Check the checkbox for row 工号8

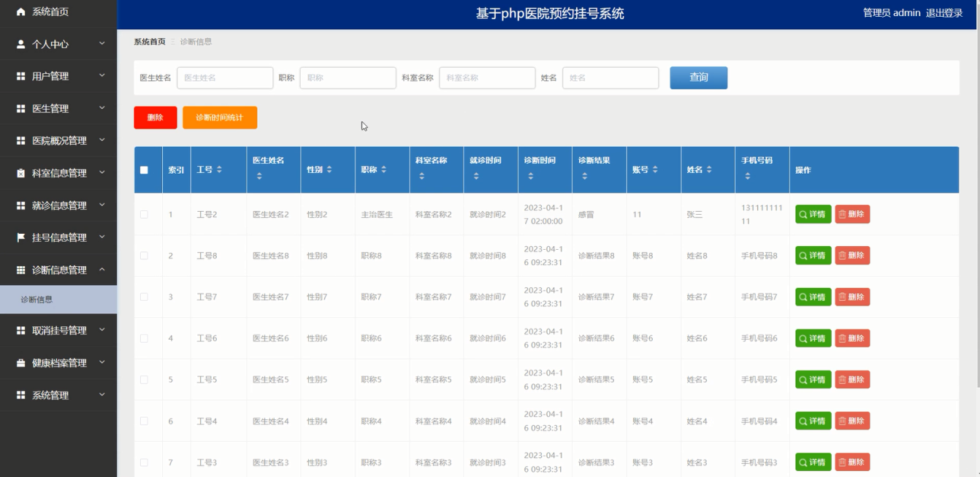click(144, 256)
